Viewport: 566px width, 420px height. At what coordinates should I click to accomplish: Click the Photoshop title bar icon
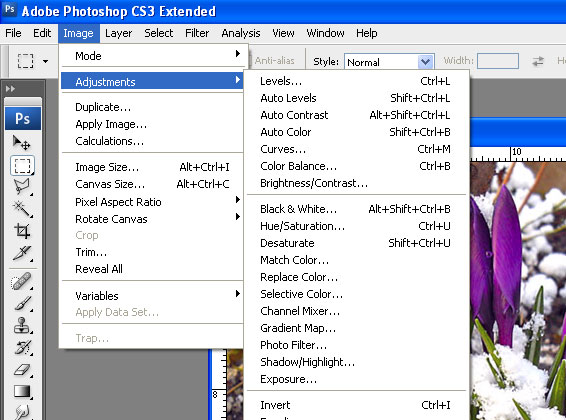coord(10,9)
